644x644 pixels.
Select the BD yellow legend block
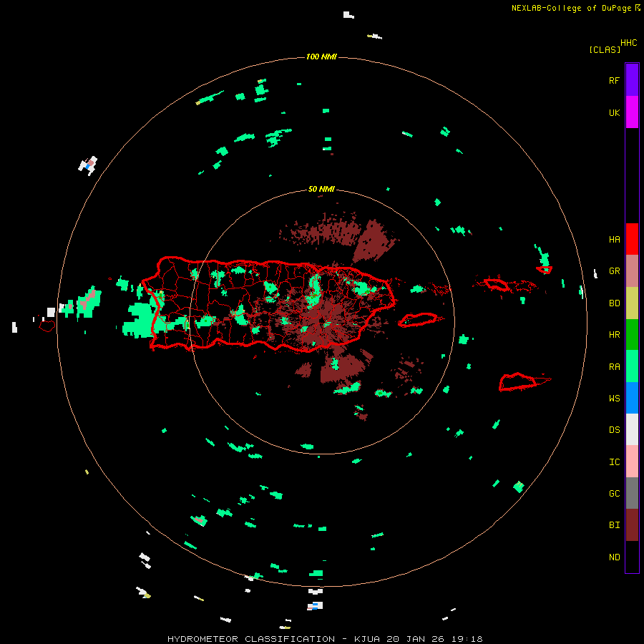632,303
